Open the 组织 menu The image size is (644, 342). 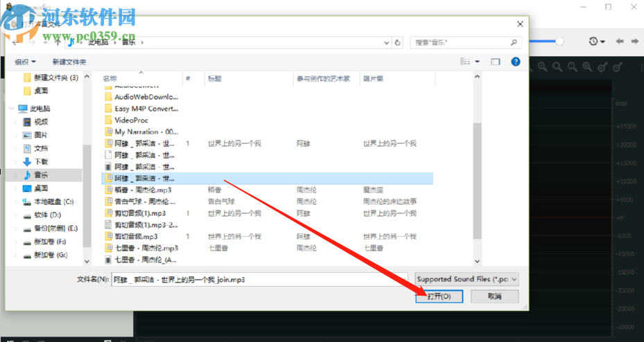pos(26,62)
